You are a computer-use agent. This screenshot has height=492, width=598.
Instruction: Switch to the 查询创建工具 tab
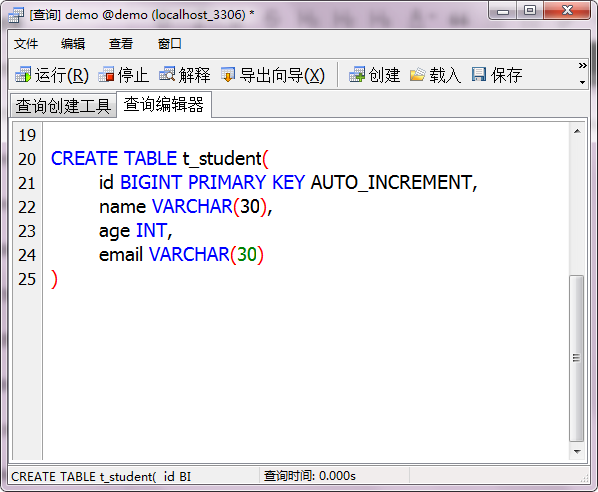tap(63, 106)
